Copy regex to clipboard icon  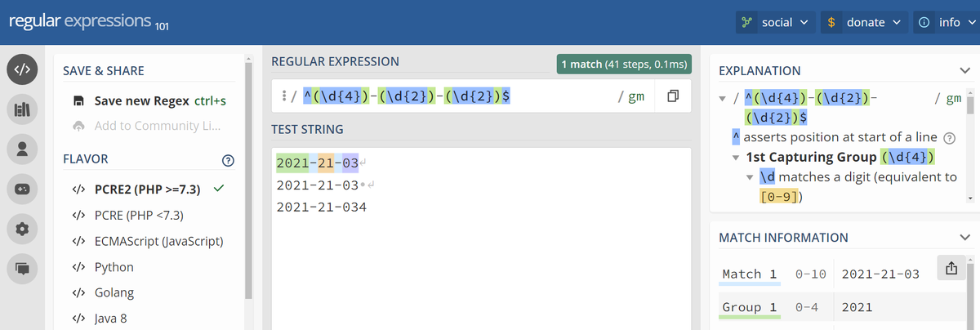coord(673,96)
